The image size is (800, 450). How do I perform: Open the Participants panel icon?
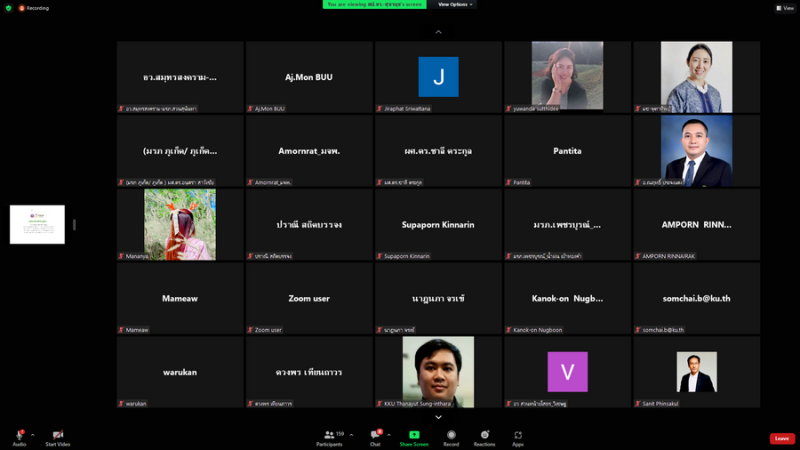click(x=329, y=435)
